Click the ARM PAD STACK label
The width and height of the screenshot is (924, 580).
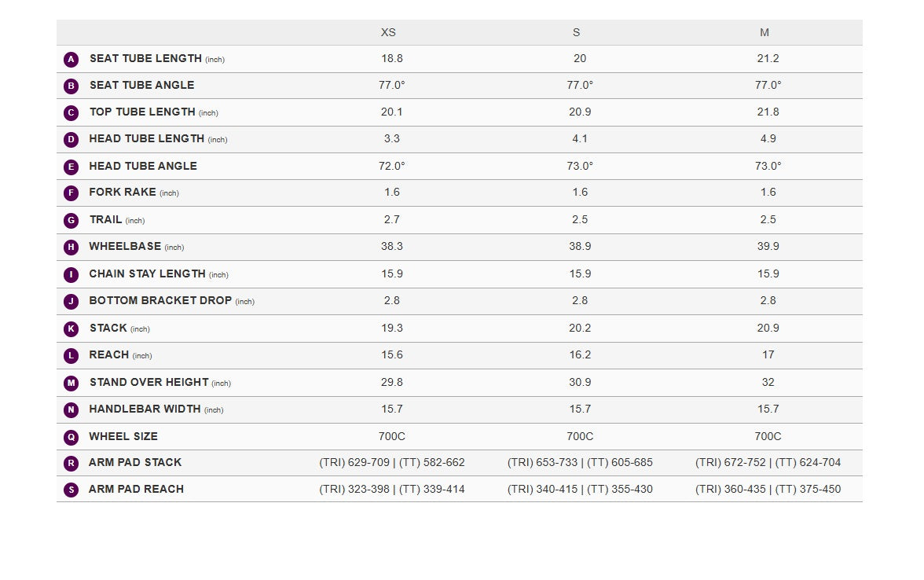[135, 463]
